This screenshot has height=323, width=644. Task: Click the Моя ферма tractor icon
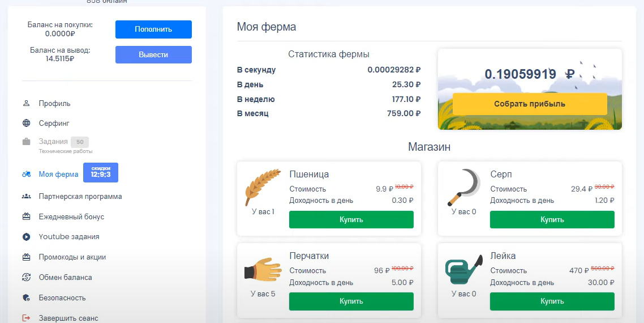pyautogui.click(x=26, y=174)
